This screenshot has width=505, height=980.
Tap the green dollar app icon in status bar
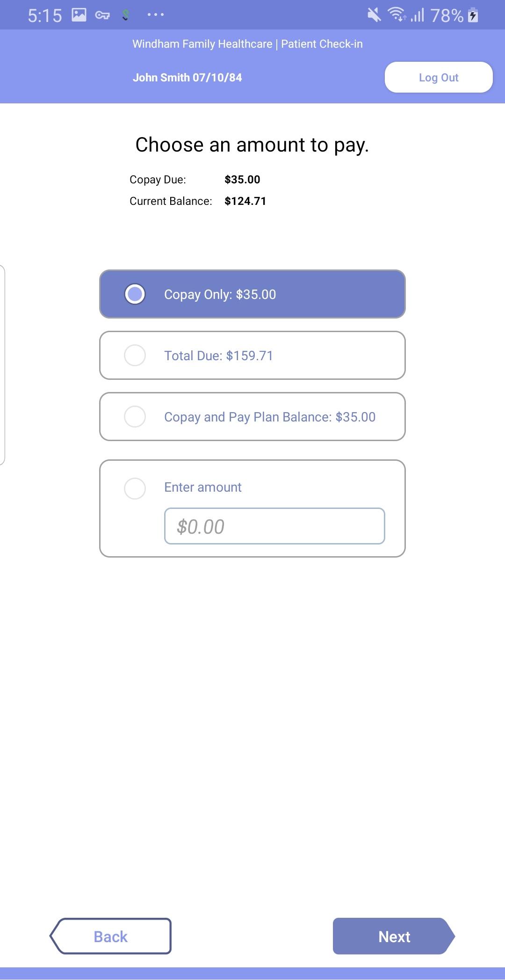125,15
